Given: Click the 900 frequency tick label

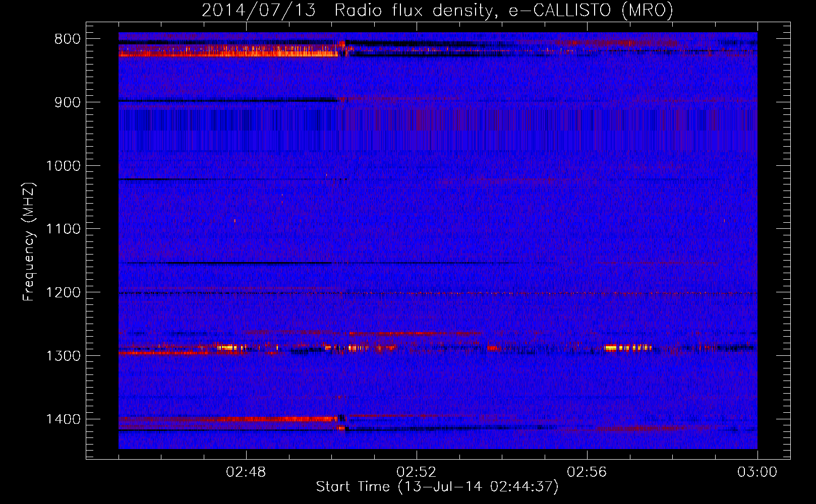Looking at the screenshot, I should [x=68, y=102].
